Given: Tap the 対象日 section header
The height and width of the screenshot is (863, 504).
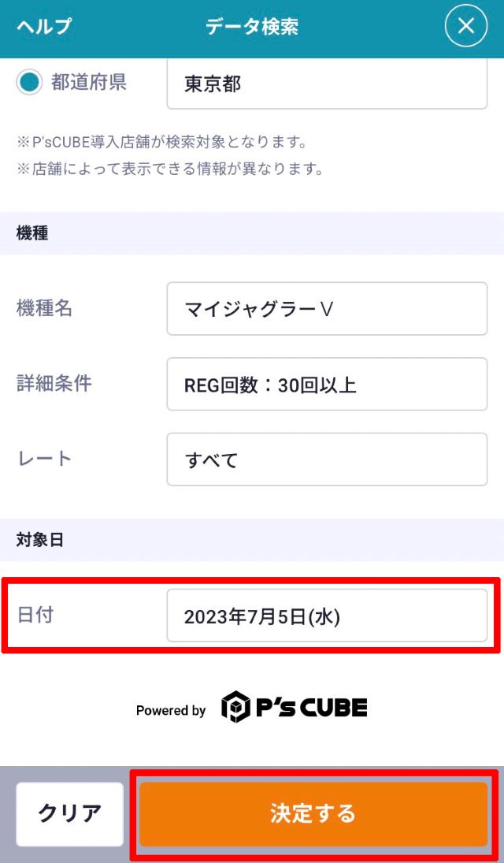Looking at the screenshot, I should pos(40,540).
